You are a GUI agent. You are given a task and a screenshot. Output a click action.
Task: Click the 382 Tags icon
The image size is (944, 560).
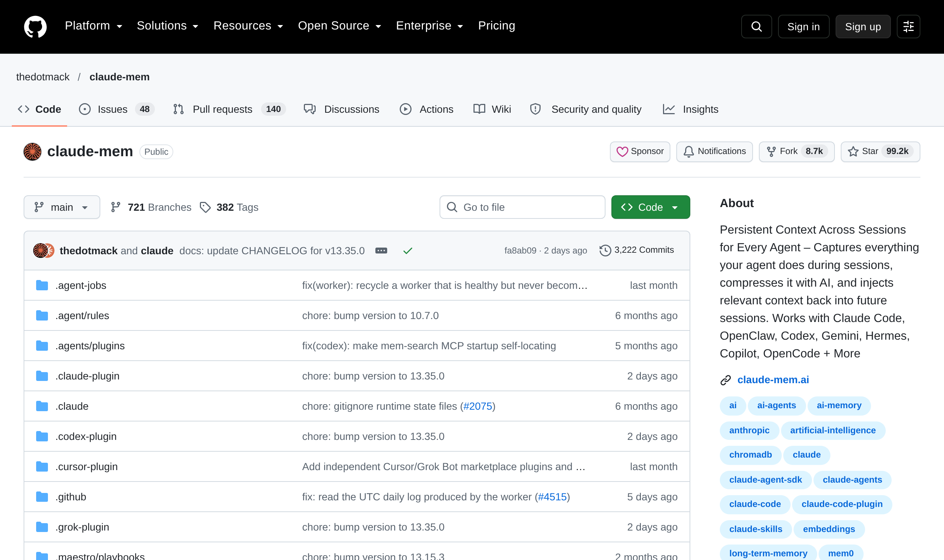coord(205,207)
